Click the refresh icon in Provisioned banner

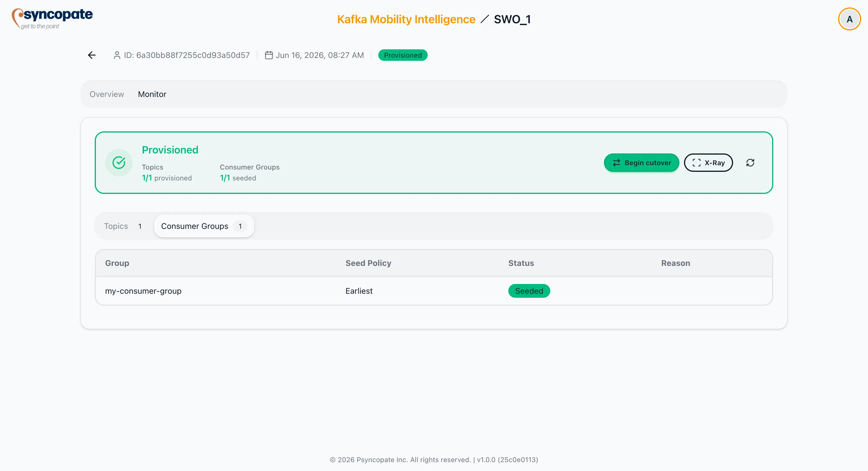[750, 163]
